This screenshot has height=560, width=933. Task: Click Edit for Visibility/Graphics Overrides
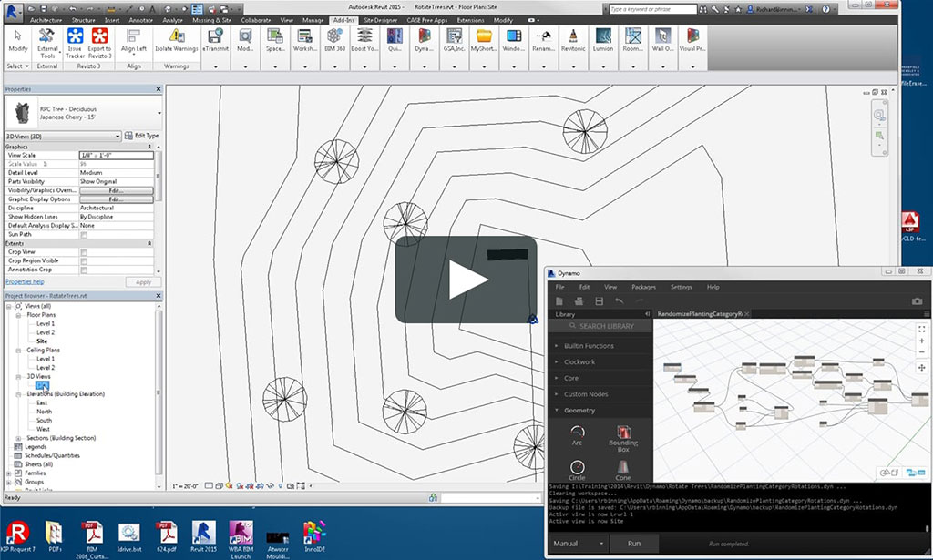(x=116, y=191)
